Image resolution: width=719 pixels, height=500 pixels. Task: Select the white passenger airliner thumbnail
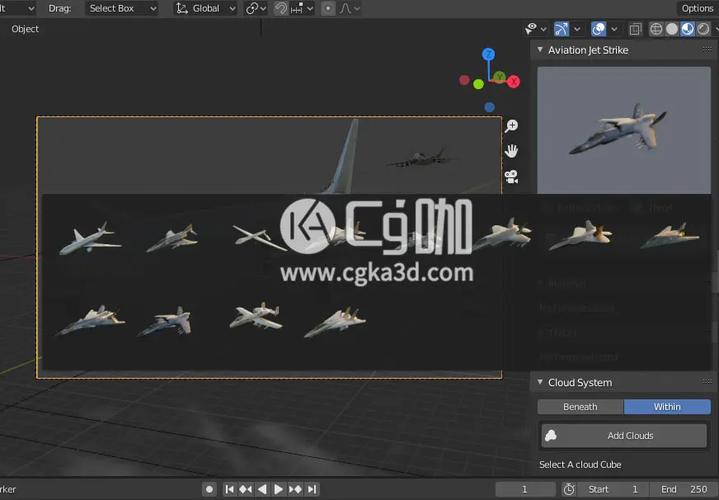(90, 239)
